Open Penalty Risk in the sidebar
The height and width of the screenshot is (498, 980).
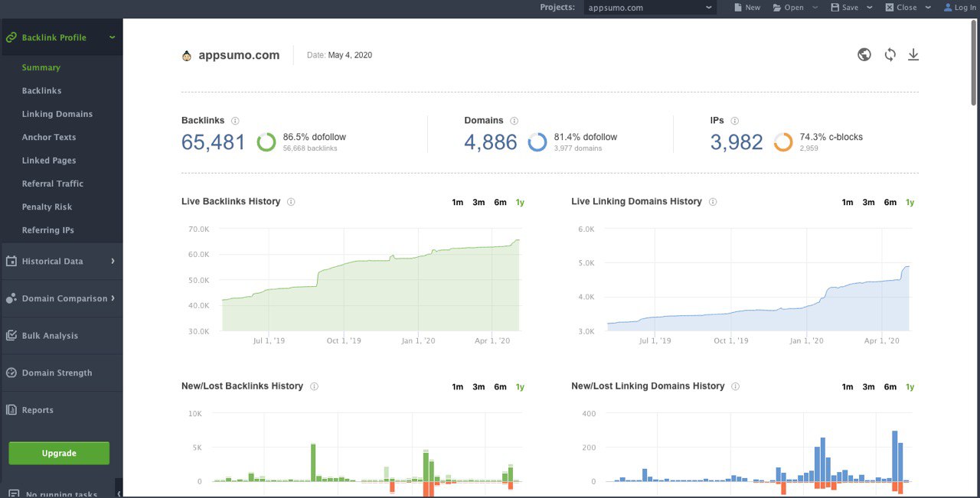47,207
